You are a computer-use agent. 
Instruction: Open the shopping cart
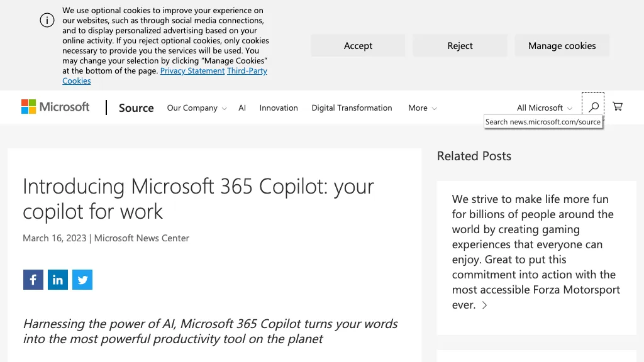point(618,106)
